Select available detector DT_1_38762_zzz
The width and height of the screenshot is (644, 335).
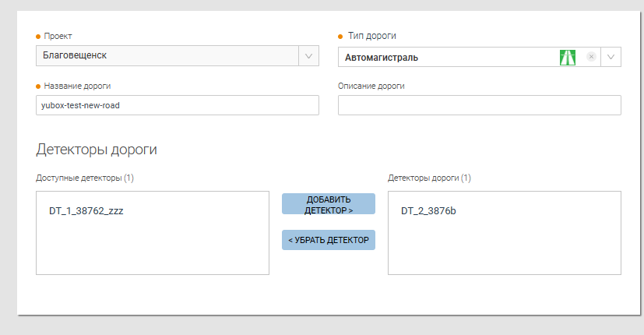coord(86,211)
